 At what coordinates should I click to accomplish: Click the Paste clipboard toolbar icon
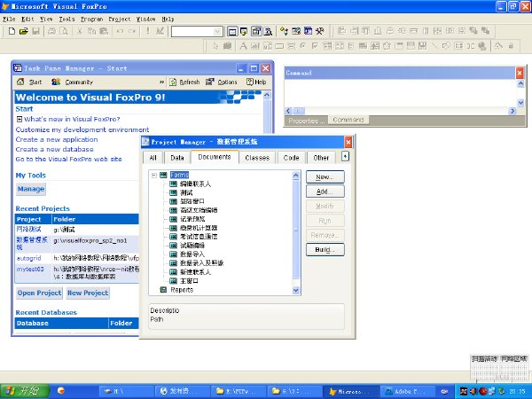tap(104, 32)
